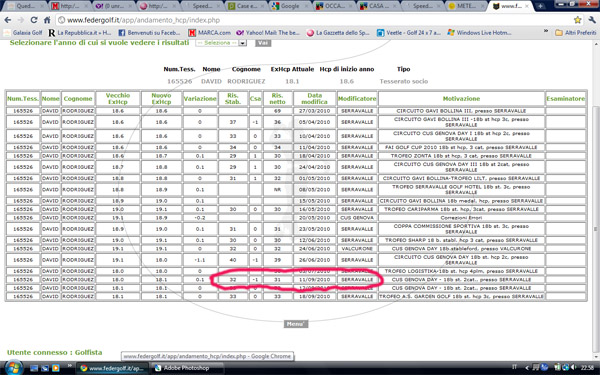Open the wrench settings menu
This screenshot has height=375, width=600.
point(592,20)
